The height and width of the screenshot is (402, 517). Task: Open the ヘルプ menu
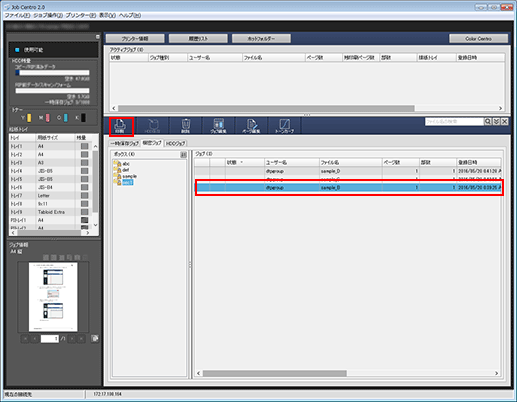click(130, 15)
